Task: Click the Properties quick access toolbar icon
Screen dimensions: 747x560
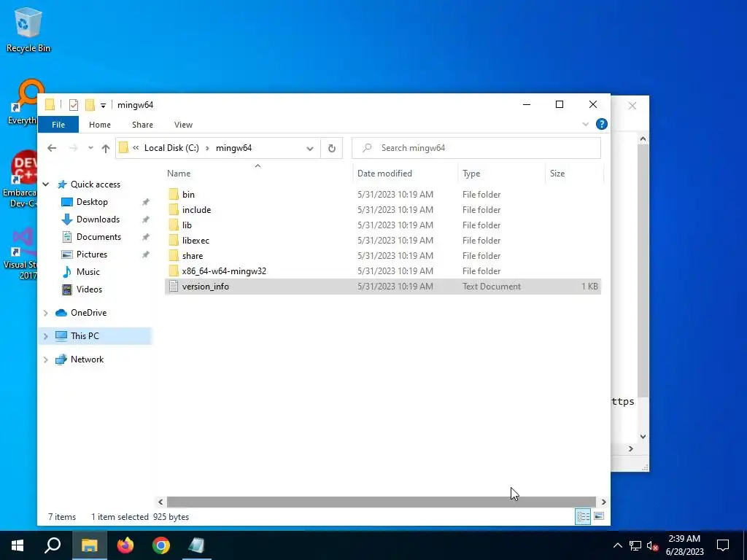Action: point(74,105)
